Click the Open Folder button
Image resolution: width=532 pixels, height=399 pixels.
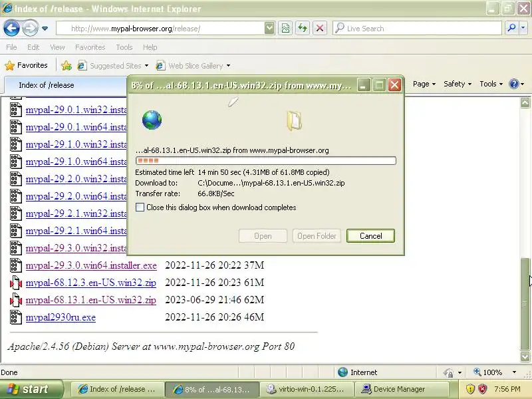click(x=317, y=236)
